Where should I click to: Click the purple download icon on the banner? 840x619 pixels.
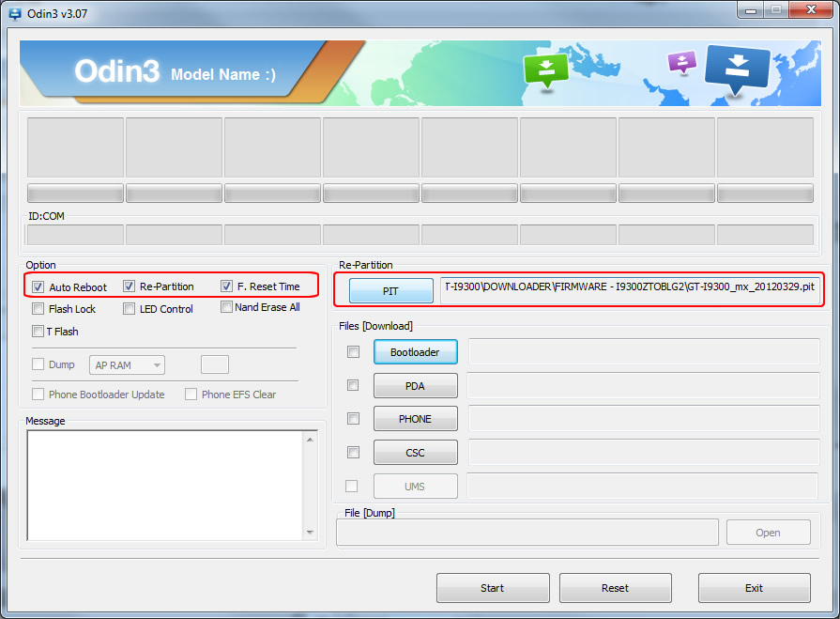(682, 62)
